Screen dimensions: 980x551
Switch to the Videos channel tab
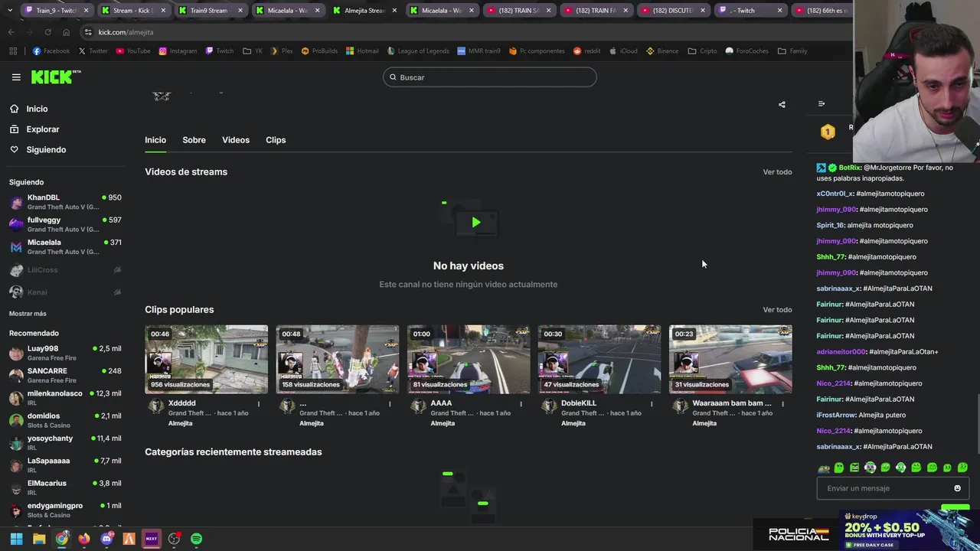coord(236,140)
